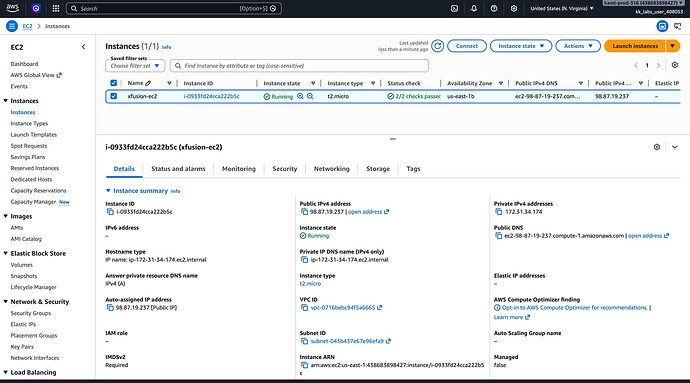Edit the Name column pencil icon
Image resolution: width=690 pixels, height=383 pixels.
pyautogui.click(x=148, y=83)
